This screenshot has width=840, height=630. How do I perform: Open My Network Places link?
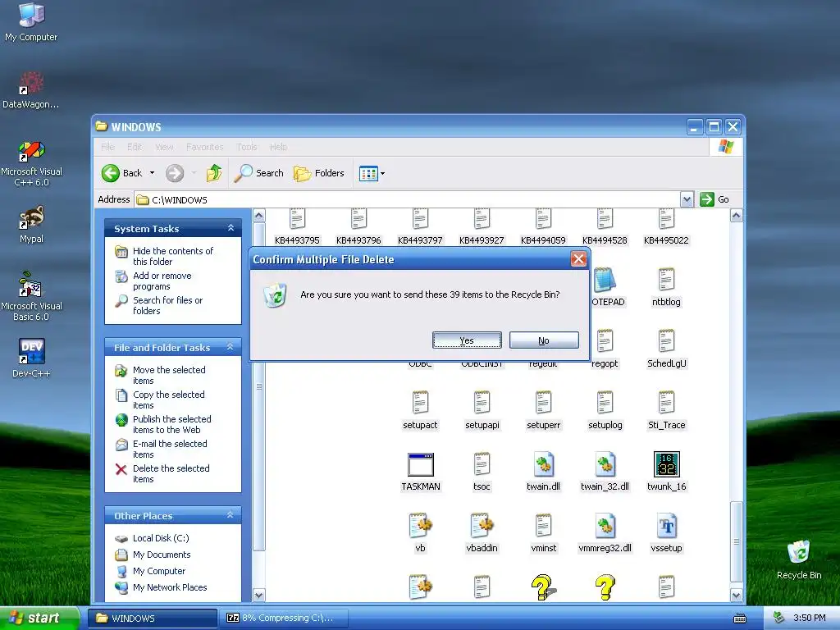click(x=169, y=587)
